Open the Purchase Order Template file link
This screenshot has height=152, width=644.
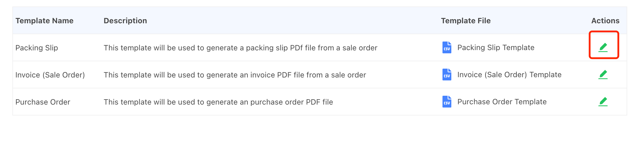pyautogui.click(x=502, y=102)
